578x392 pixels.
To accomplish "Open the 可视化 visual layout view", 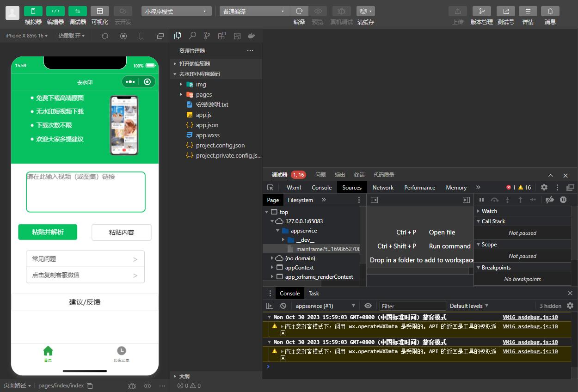I will click(100, 11).
